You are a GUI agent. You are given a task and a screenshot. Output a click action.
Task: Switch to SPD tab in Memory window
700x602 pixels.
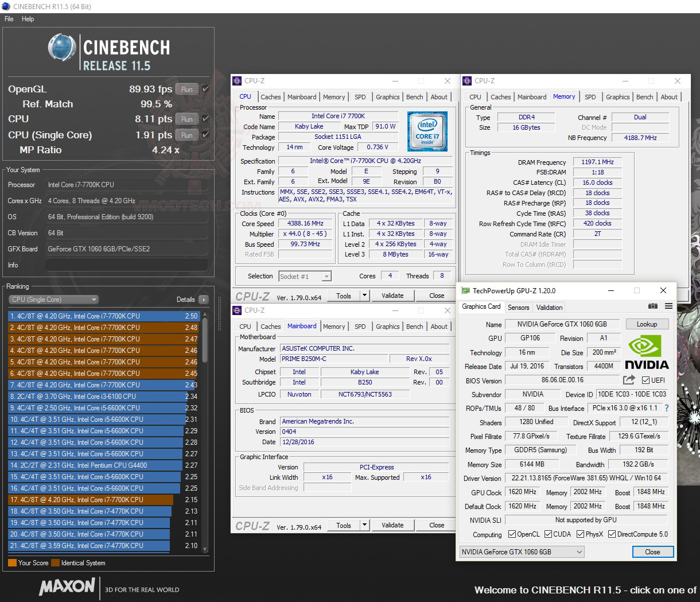pyautogui.click(x=590, y=97)
